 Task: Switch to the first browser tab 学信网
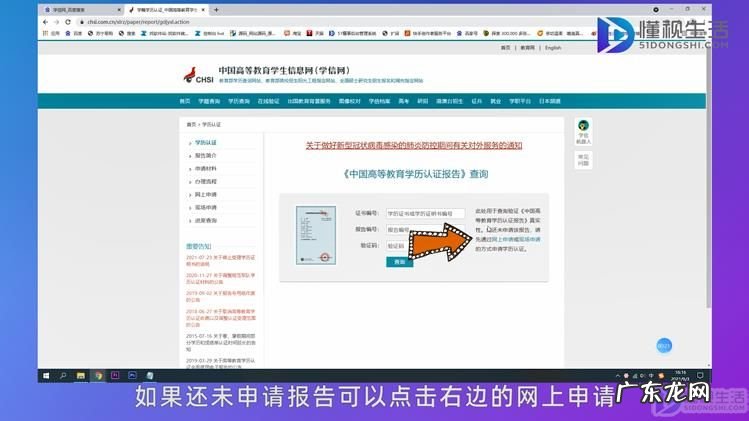(81, 10)
